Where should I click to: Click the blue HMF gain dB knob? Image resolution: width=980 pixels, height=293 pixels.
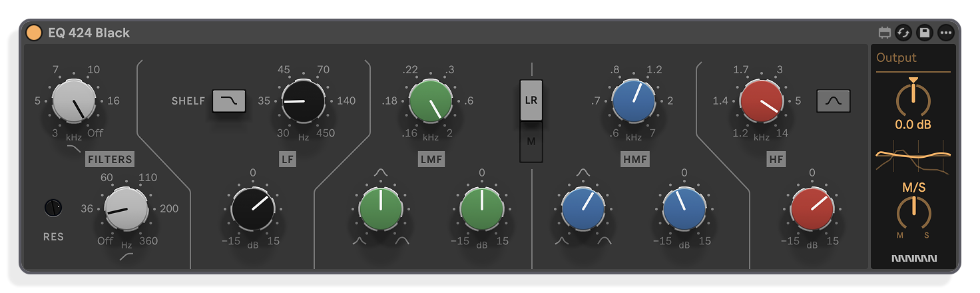pyautogui.click(x=684, y=208)
